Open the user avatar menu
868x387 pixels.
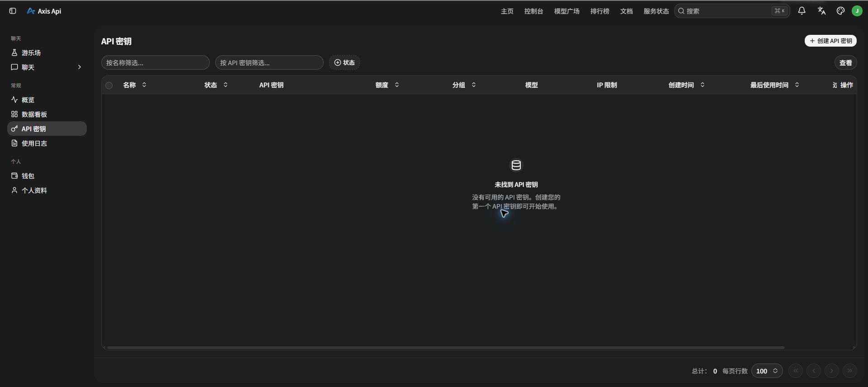[x=857, y=11]
